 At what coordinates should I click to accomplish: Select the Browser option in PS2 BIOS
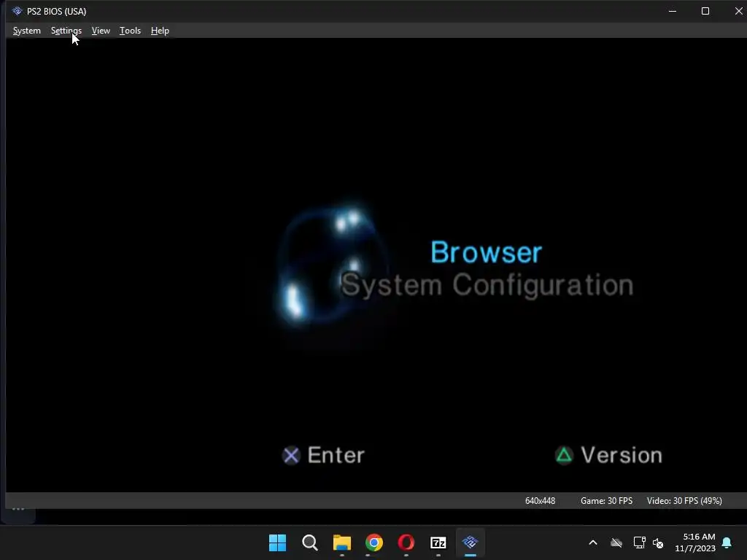486,252
